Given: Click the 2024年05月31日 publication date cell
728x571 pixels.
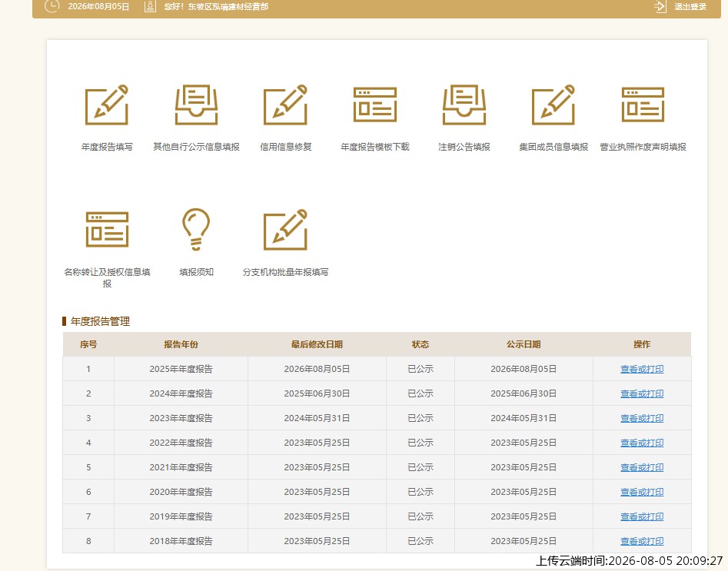Looking at the screenshot, I should (524, 418).
